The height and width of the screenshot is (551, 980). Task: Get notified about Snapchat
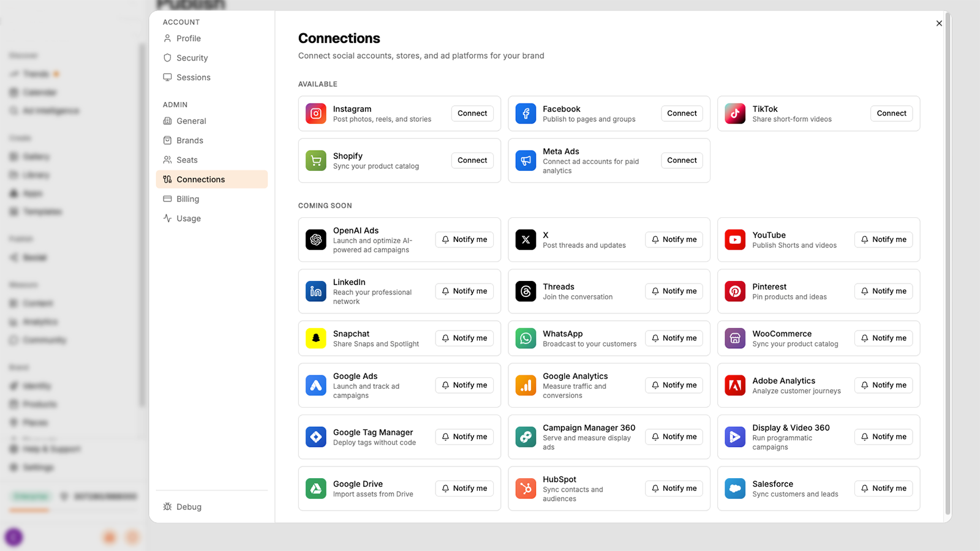click(464, 338)
